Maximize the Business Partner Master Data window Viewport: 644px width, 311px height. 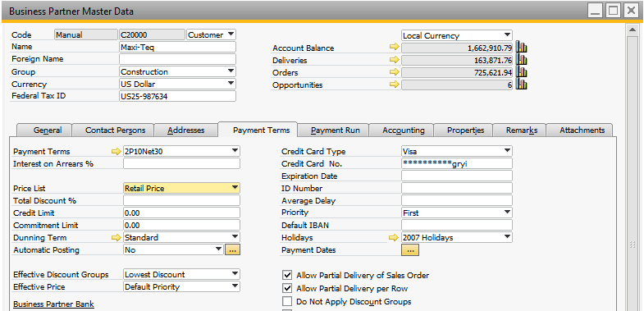point(613,11)
